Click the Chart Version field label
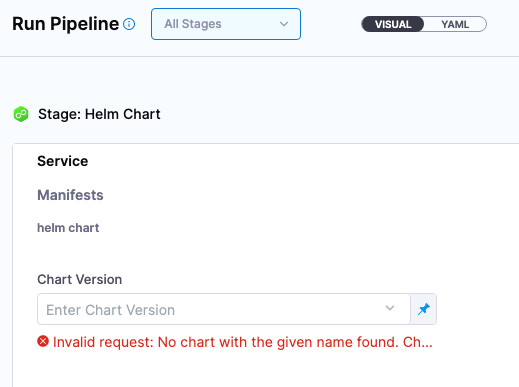 pyautogui.click(x=80, y=279)
